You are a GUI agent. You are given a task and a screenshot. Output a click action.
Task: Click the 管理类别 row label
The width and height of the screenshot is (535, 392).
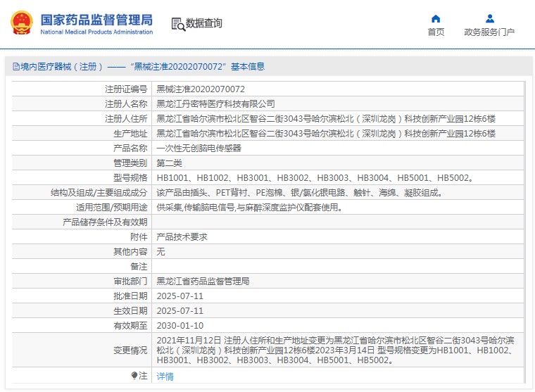(x=130, y=163)
